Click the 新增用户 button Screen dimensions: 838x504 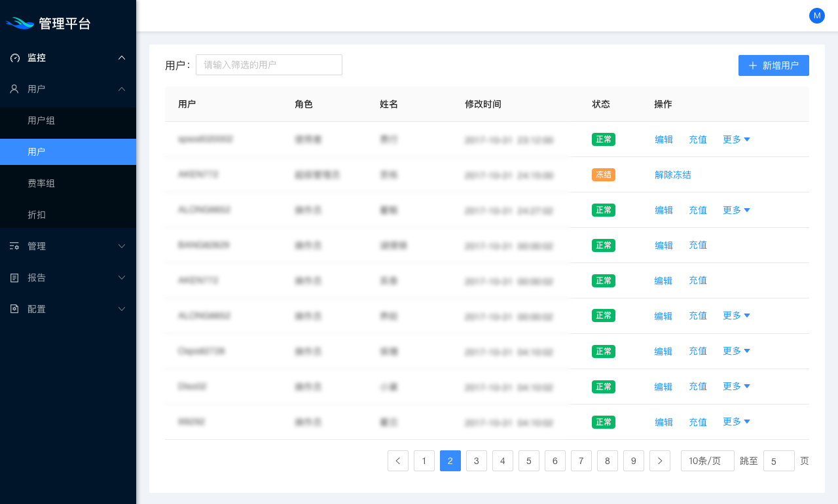773,65
